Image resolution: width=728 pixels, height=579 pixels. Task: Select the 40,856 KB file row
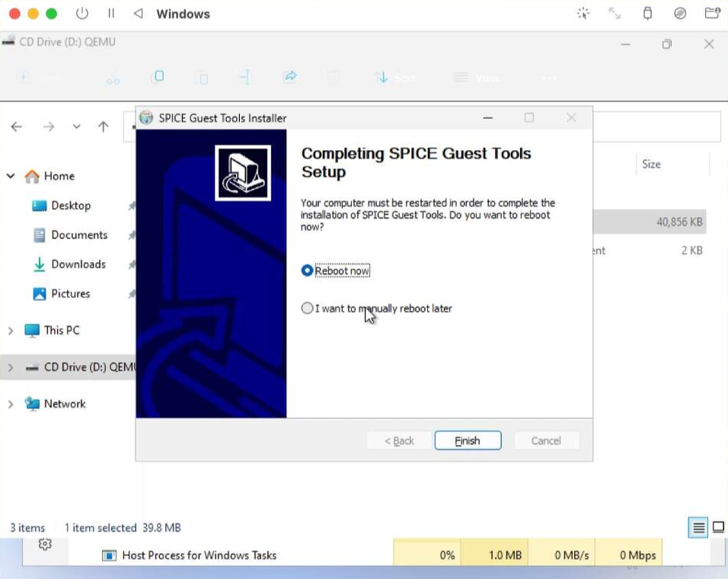[650, 222]
